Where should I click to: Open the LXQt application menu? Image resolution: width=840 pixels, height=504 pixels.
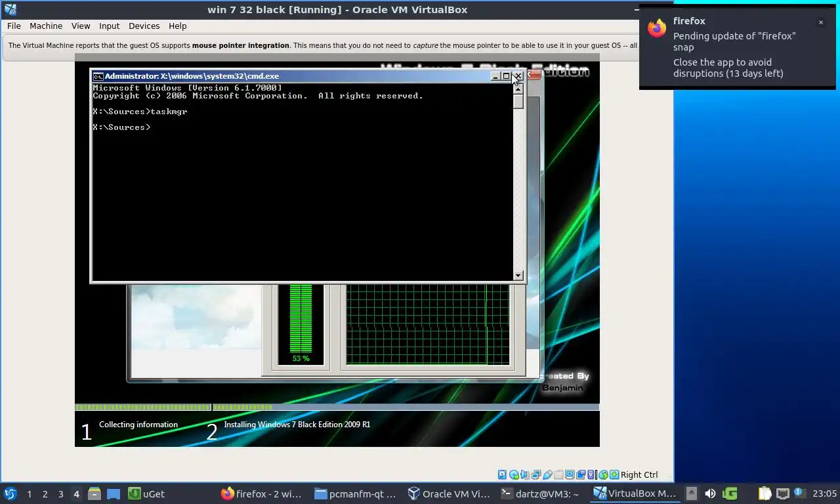pos(10,493)
